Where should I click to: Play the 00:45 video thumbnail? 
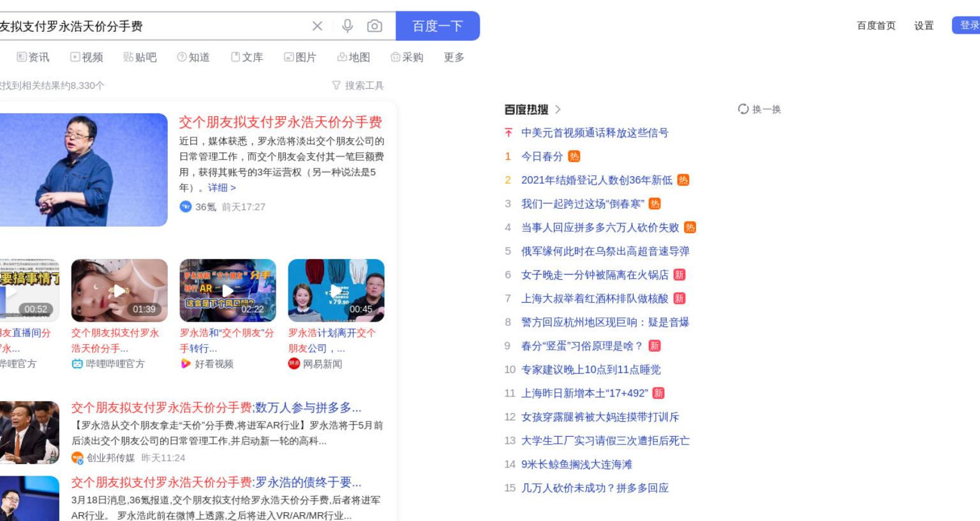point(336,291)
